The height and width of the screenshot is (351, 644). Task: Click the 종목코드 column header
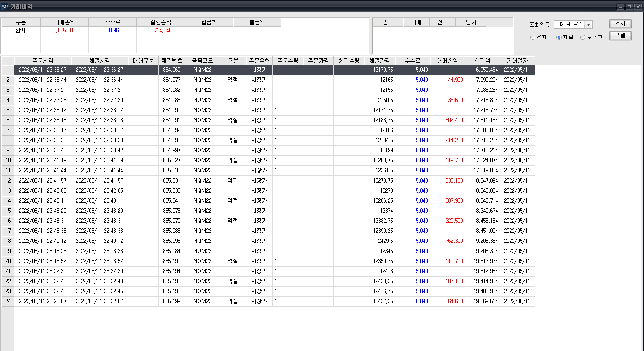202,60
